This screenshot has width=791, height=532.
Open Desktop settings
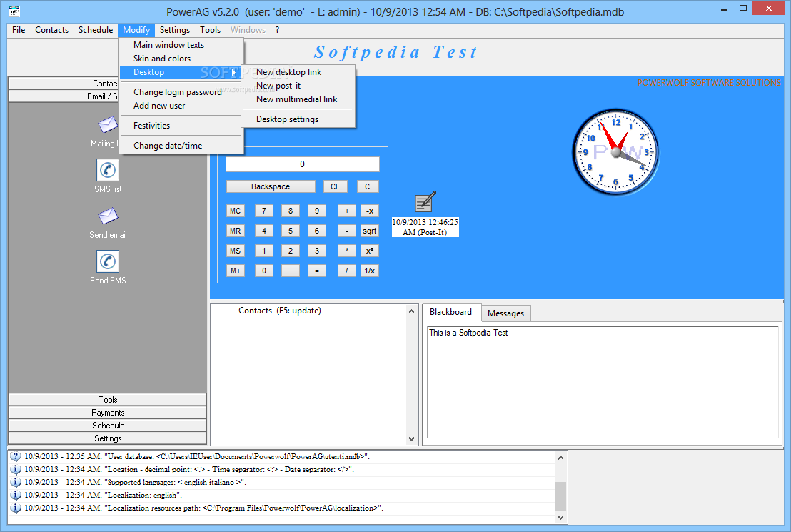tap(298, 119)
